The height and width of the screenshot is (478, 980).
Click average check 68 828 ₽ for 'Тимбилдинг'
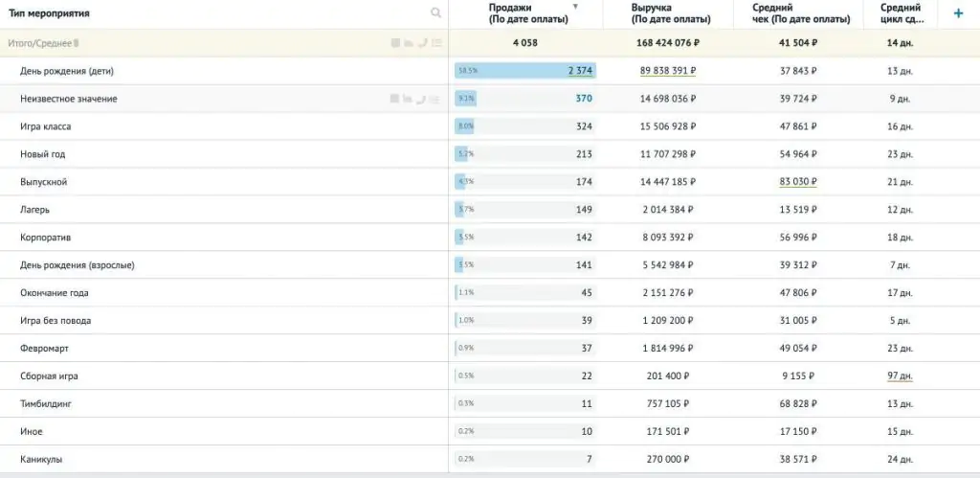pos(798,404)
